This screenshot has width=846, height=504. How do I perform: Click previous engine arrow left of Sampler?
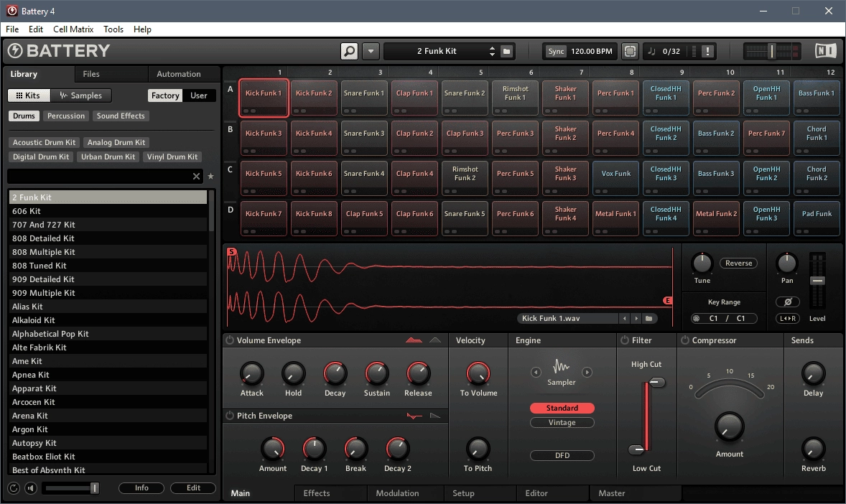536,373
